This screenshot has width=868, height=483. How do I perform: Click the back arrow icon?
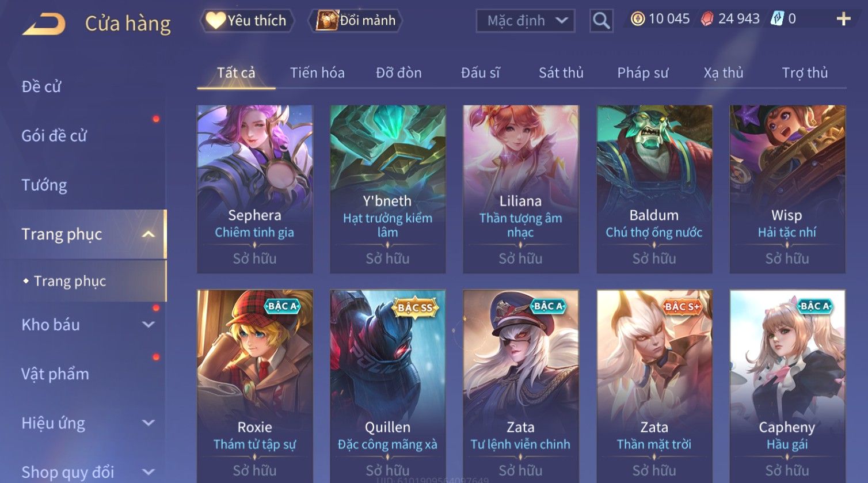(44, 24)
